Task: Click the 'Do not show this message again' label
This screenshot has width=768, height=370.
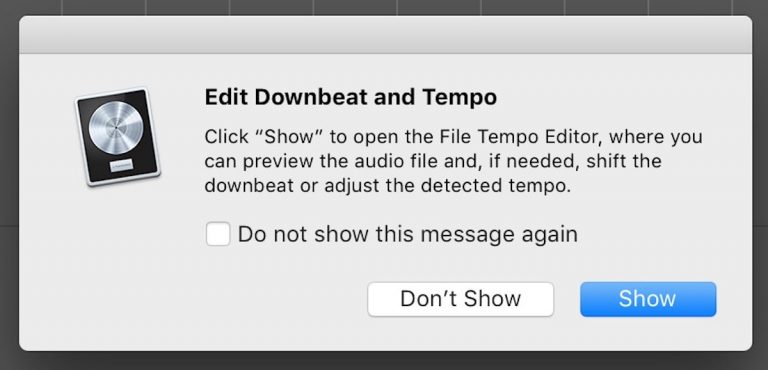Action: (408, 234)
